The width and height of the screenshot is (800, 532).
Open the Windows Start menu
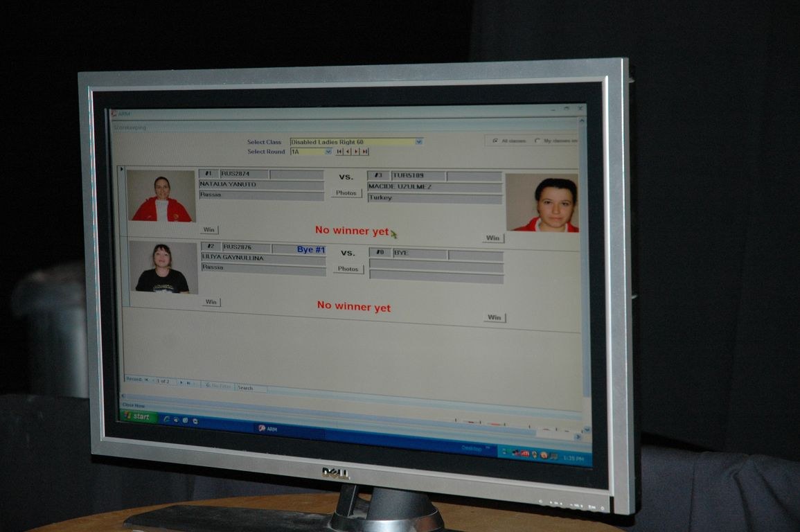(139, 416)
